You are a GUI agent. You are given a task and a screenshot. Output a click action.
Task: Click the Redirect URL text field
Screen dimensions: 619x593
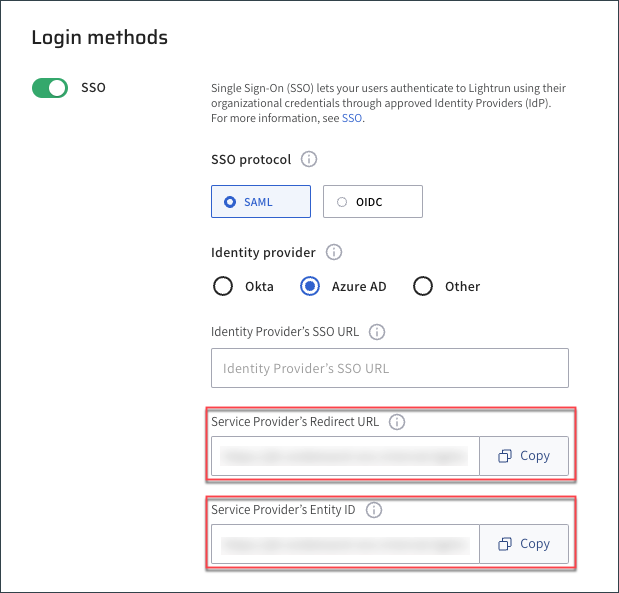[346, 456]
